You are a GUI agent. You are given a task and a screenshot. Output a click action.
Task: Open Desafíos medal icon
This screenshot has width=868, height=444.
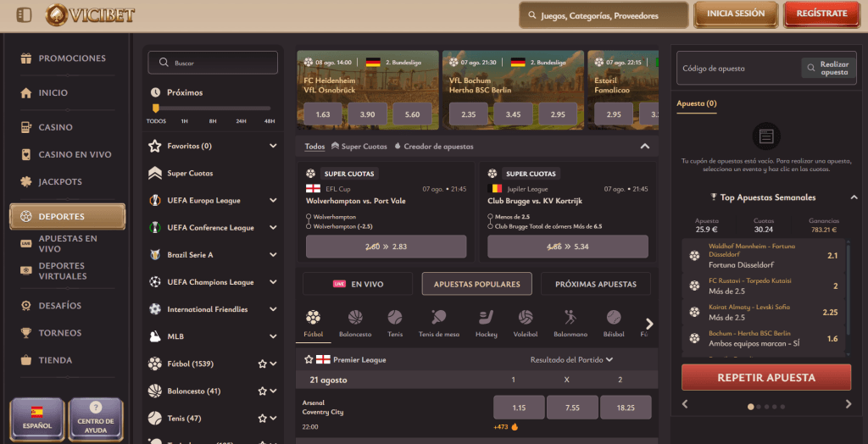[x=25, y=306]
